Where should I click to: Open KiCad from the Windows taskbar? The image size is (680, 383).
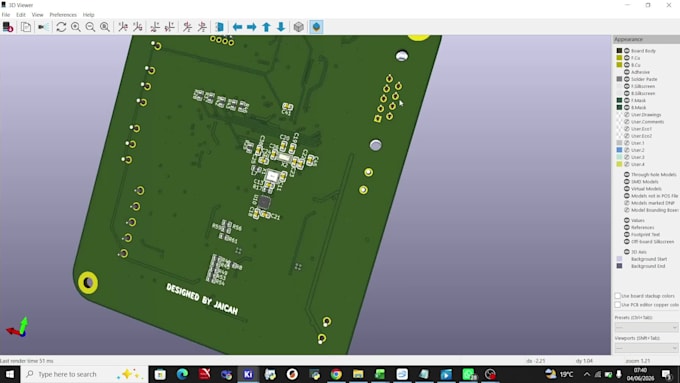pos(248,374)
